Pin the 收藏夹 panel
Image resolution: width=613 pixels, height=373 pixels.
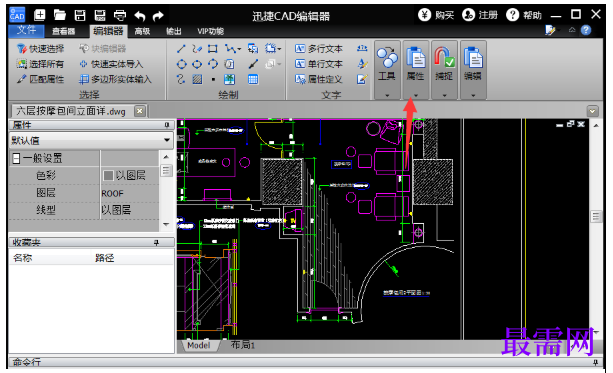click(156, 243)
